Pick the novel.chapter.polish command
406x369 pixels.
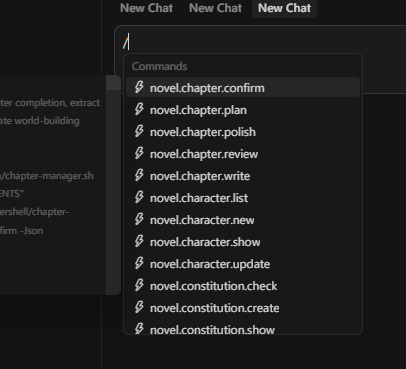(243, 132)
